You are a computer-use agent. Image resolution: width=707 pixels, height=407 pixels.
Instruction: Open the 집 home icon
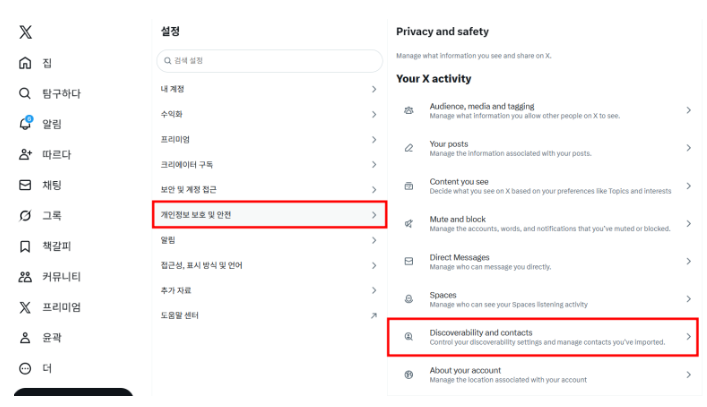26,63
